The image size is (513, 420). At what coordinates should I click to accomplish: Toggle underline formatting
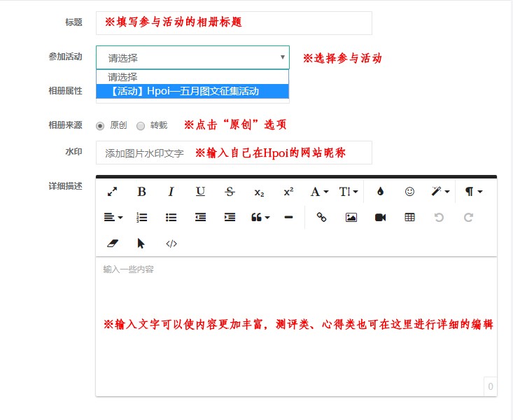tap(200, 192)
